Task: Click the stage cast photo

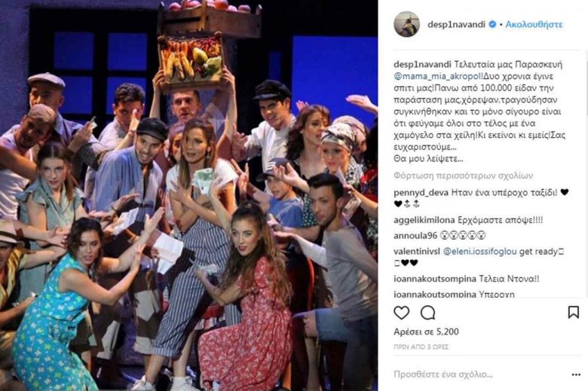Action: 188,195
